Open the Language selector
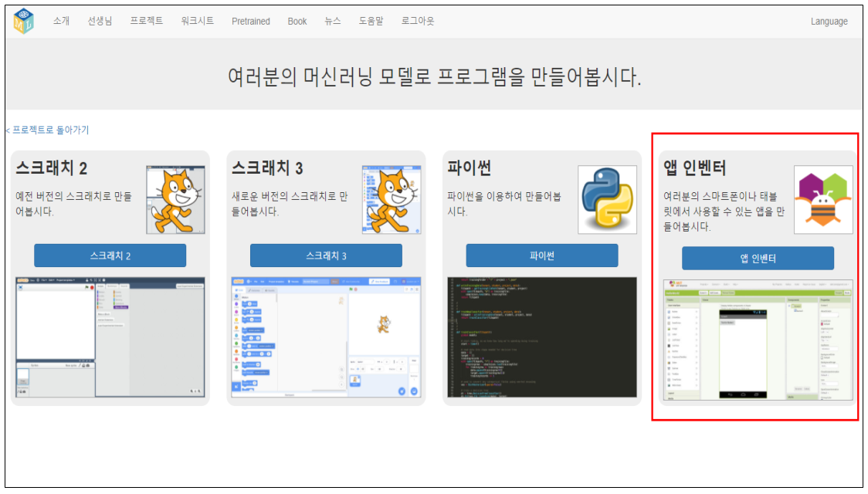The height and width of the screenshot is (494, 868). pos(829,22)
